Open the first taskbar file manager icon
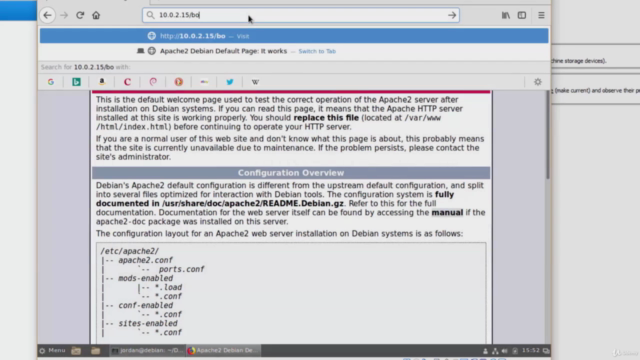Viewport: 640px width, 360px height. tap(76, 351)
